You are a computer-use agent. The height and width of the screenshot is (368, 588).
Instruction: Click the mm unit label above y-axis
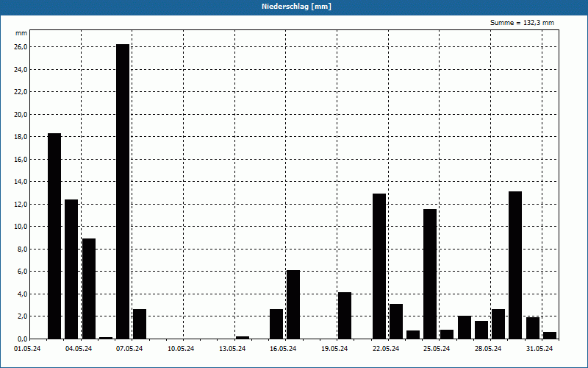click(x=21, y=34)
